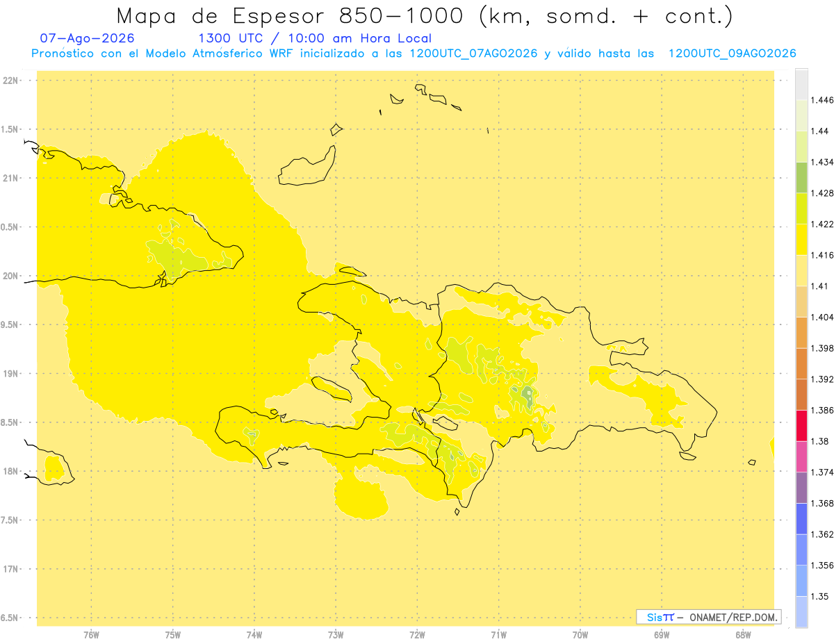Click the orange 1.398–1.404 legend swatch
Image resolution: width=834 pixels, height=644 pixels.
(x=801, y=332)
